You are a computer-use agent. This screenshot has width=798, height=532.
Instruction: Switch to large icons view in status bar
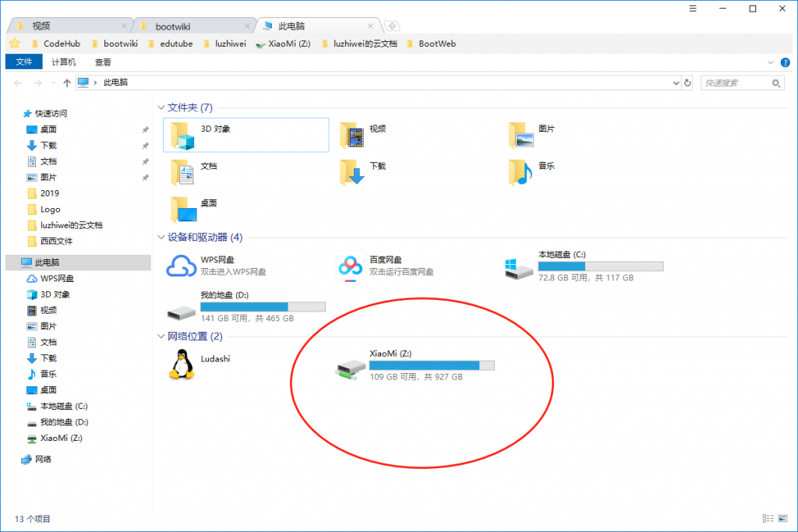pos(783,518)
